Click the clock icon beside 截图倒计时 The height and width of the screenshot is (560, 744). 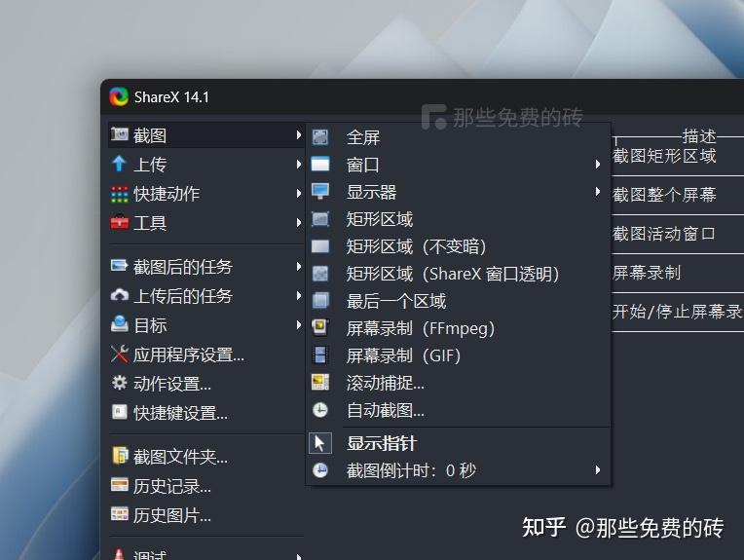pyautogui.click(x=320, y=470)
